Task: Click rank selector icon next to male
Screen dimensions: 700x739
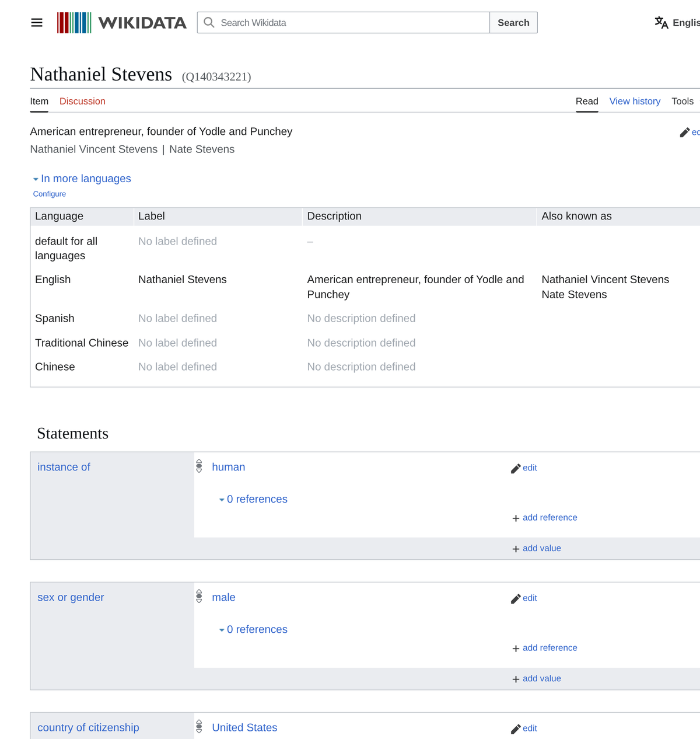Action: [199, 596]
